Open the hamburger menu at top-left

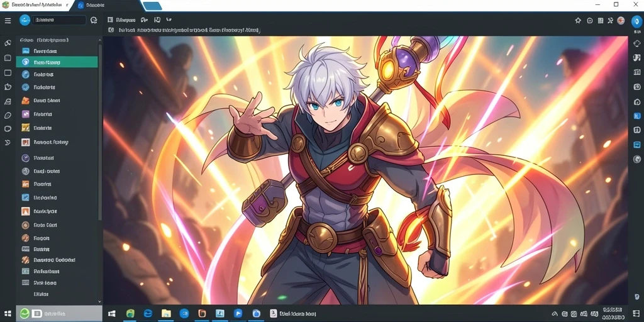click(8, 20)
